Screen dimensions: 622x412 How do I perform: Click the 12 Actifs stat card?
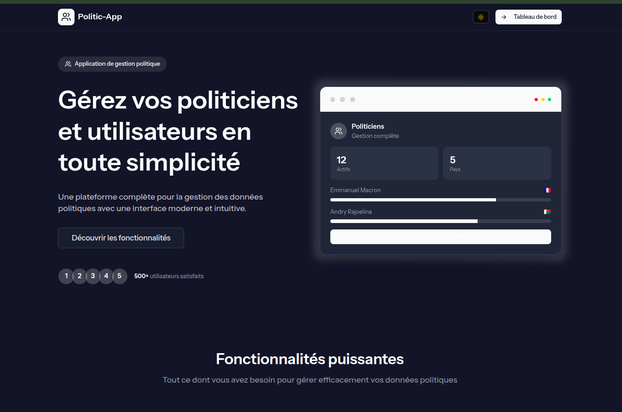[384, 163]
